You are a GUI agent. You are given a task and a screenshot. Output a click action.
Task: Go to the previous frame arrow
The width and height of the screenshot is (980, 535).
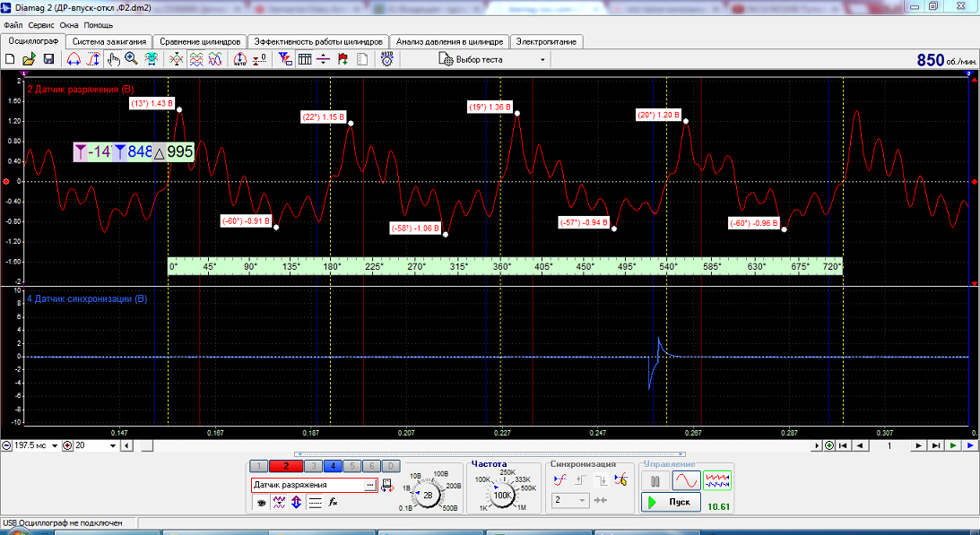click(861, 445)
